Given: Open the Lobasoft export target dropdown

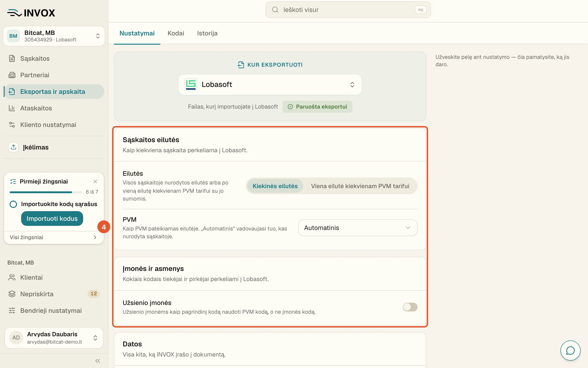Looking at the screenshot, I should click(x=270, y=84).
